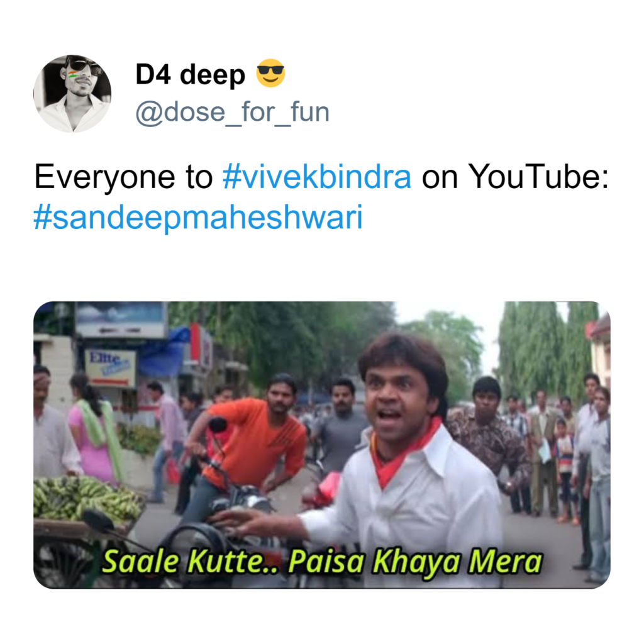Image resolution: width=644 pixels, height=644 pixels.
Task: Click 'Paisa Khaya Mera' in the caption
Action: coord(415,561)
